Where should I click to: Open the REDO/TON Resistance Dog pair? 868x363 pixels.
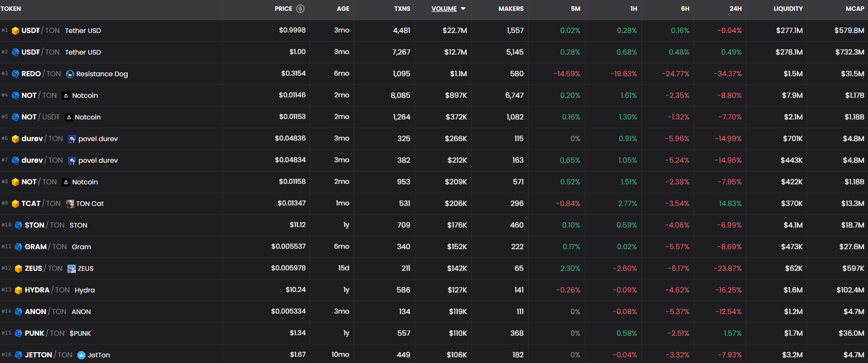point(434,74)
